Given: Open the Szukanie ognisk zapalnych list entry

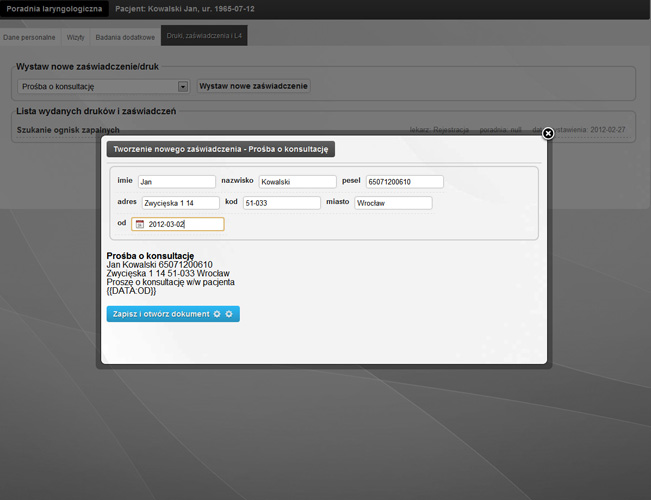Looking at the screenshot, I should tap(68, 130).
